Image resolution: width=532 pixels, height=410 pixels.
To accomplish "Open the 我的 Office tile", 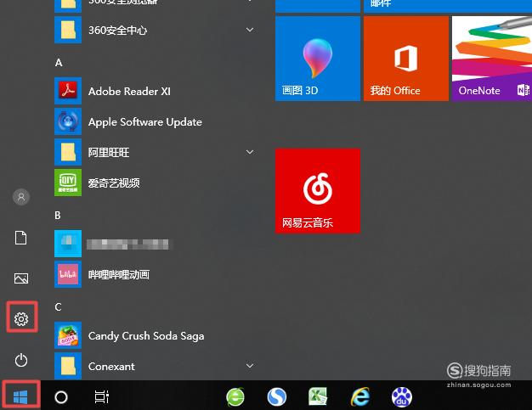I will pyautogui.click(x=406, y=59).
